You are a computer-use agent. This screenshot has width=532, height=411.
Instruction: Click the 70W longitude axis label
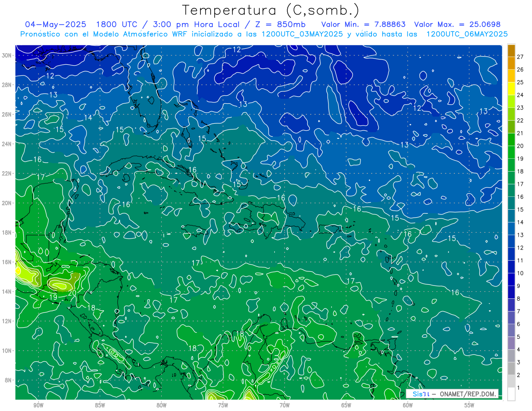[285, 405]
